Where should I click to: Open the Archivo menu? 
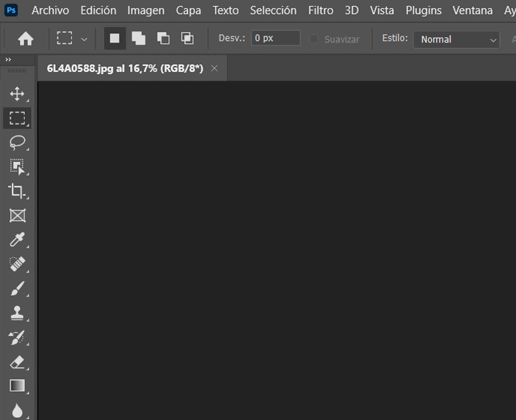coord(50,11)
